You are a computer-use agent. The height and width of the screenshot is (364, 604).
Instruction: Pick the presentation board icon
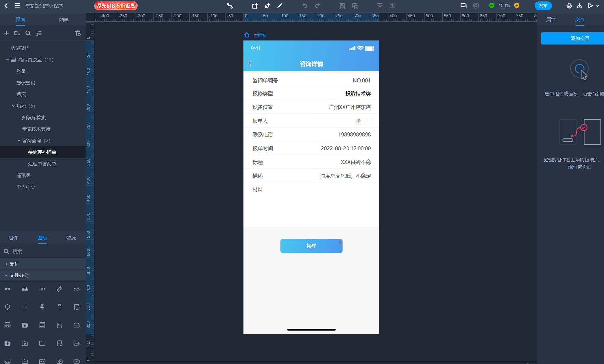coord(8,307)
